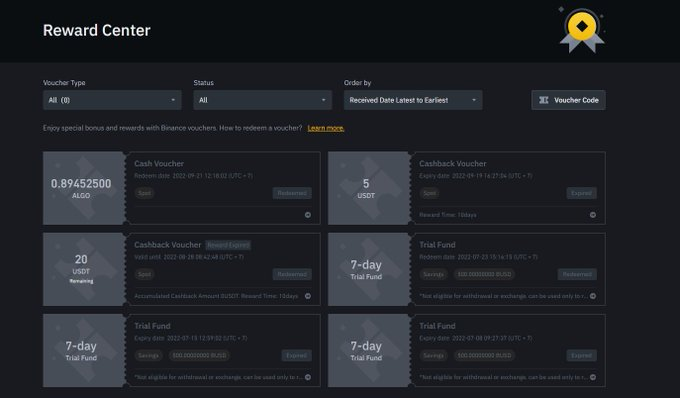Click BUSD amount chip on Trial Fund dated 2022-07-08
680x398 pixels.
pos(484,355)
